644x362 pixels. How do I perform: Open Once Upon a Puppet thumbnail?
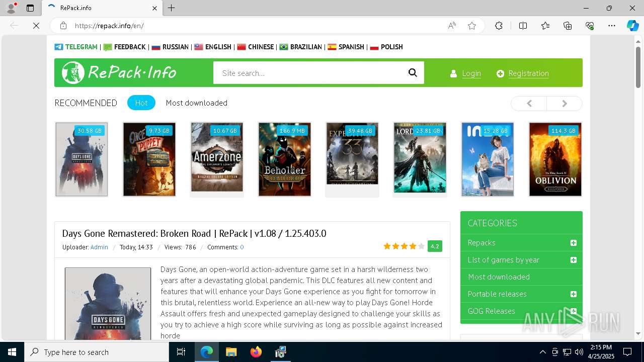click(x=149, y=159)
